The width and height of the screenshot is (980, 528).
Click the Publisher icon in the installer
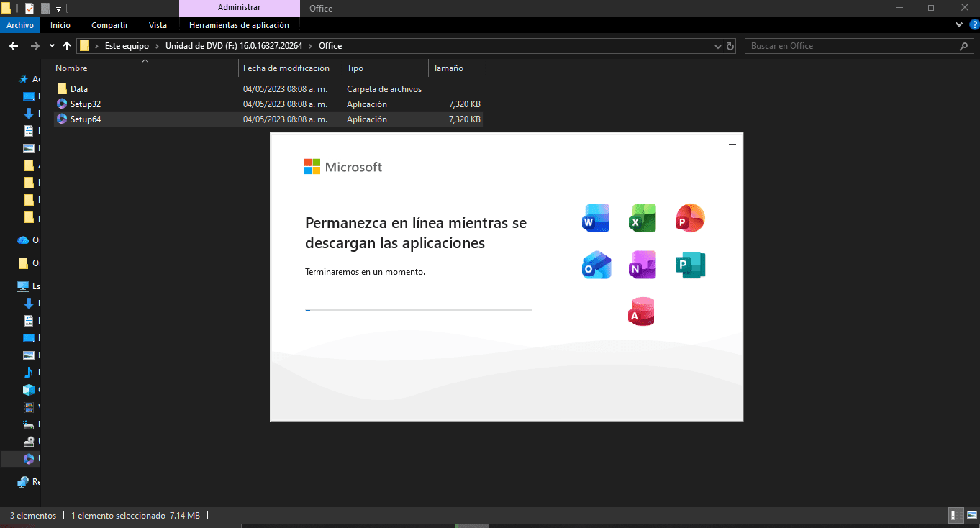pyautogui.click(x=691, y=265)
